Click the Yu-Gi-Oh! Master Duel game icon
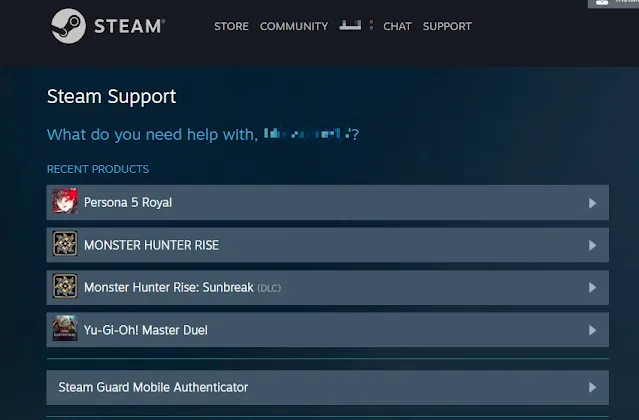 (65, 328)
